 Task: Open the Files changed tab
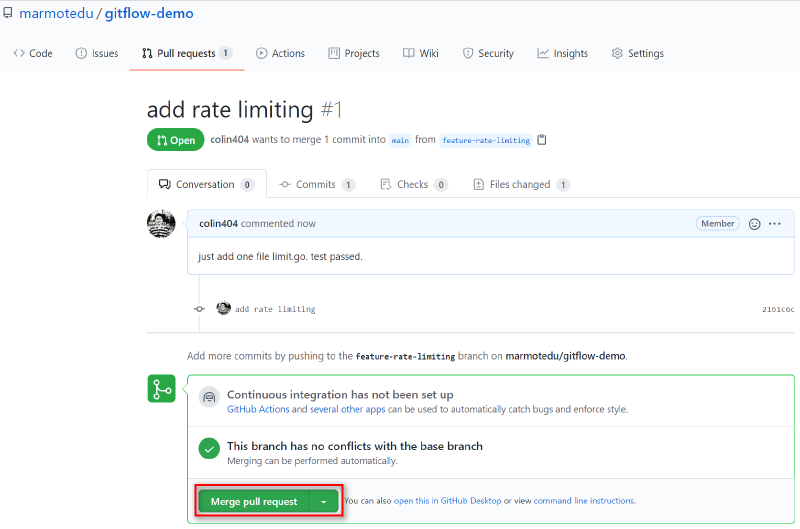[x=521, y=185]
